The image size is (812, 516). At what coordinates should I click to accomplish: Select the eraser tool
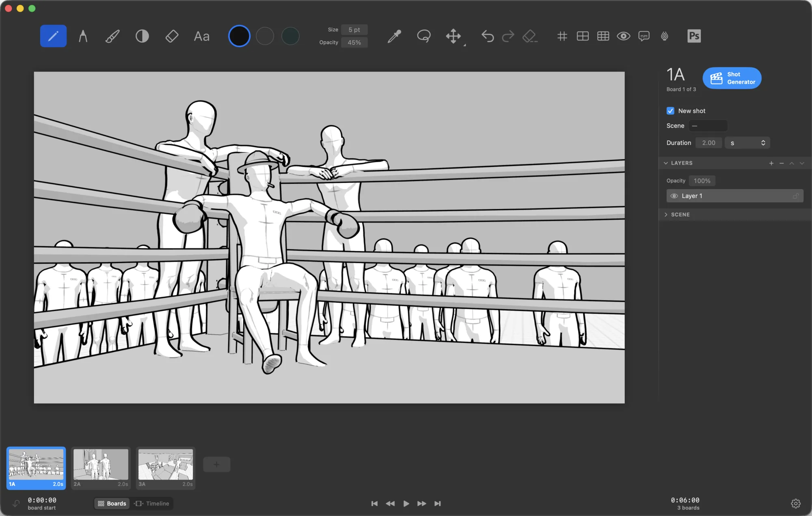[172, 36]
